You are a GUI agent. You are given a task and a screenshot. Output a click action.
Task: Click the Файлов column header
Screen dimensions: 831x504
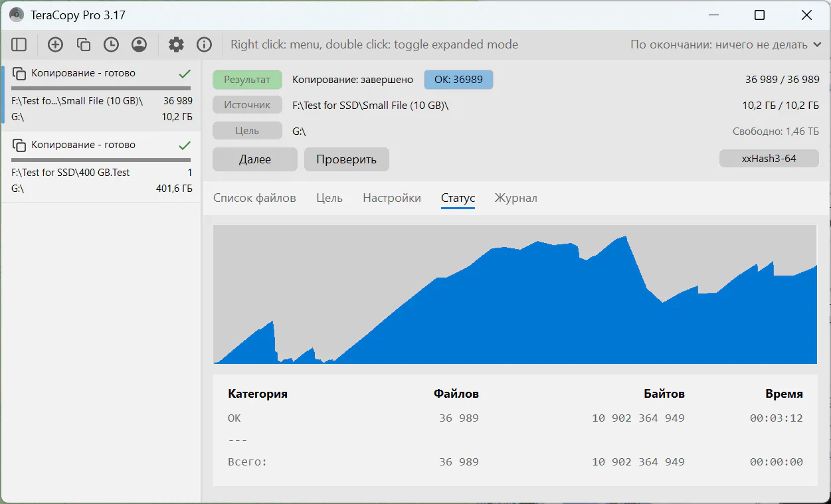456,394
